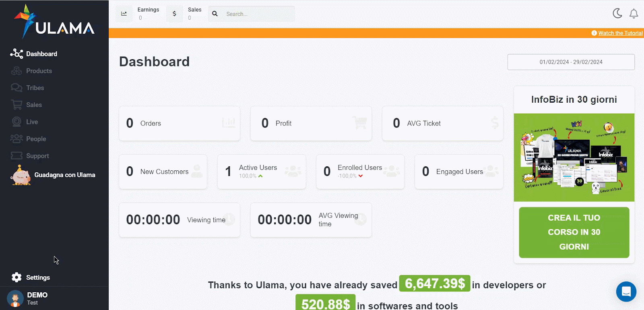
Task: Open Guadagna con Ulama link
Action: click(x=65, y=175)
